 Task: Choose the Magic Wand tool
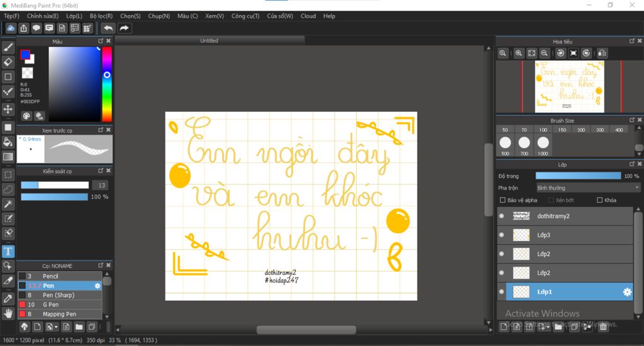(8, 204)
